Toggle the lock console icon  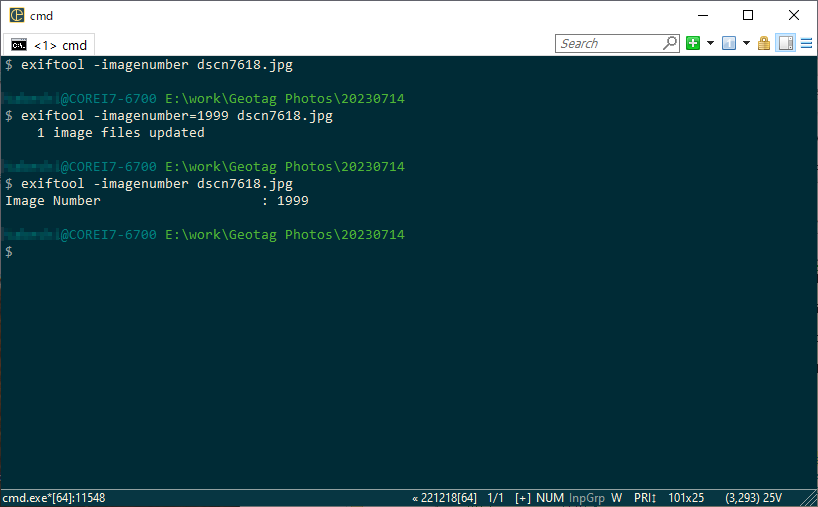click(x=764, y=43)
